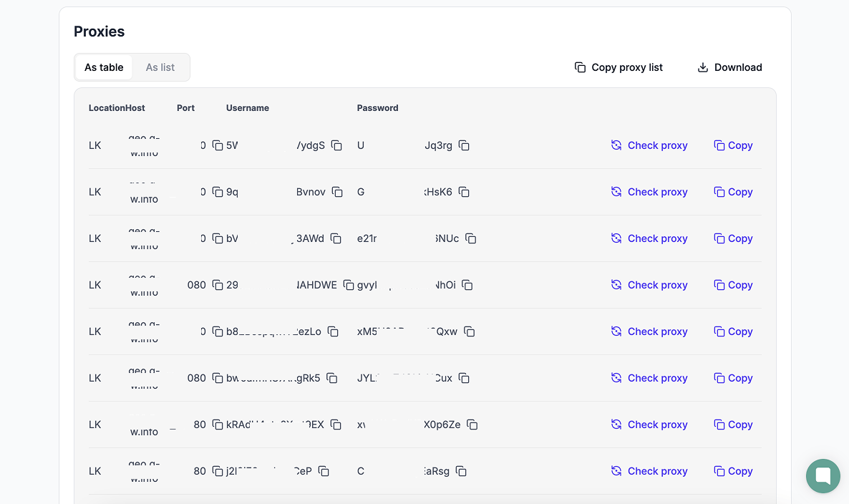Click the Proxies section heading

coord(99,32)
